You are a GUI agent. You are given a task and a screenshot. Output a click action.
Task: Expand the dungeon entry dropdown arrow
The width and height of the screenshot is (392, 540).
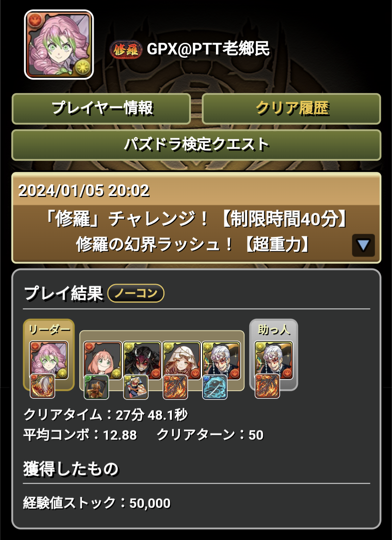point(363,245)
